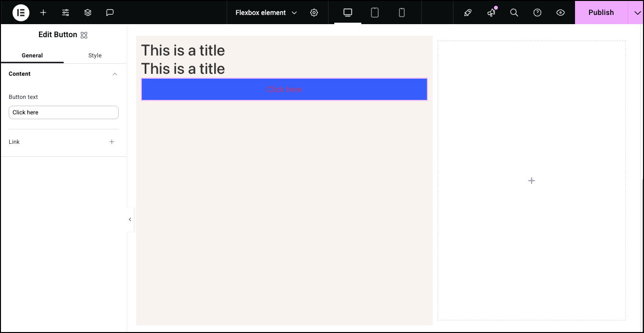Select desktop device view

[348, 13]
